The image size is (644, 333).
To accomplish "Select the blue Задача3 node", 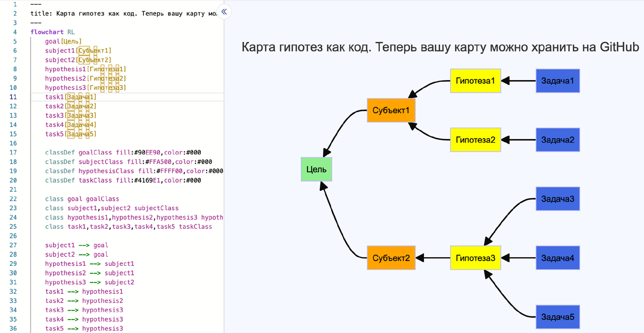I will click(558, 199).
